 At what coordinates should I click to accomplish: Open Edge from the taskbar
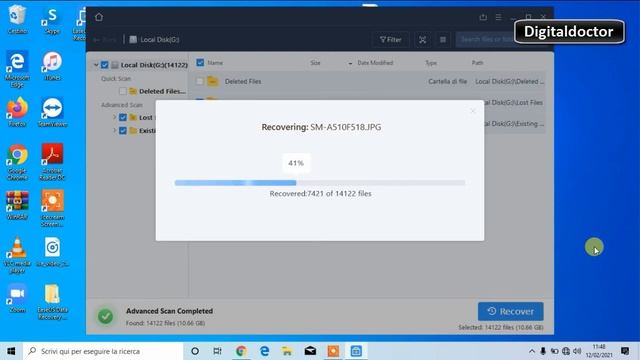coord(264,351)
